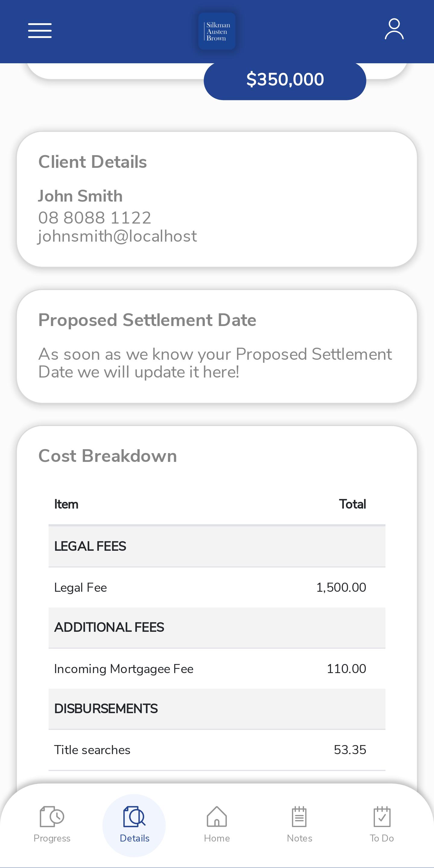Tap the $350,000 price badge

coord(285,80)
